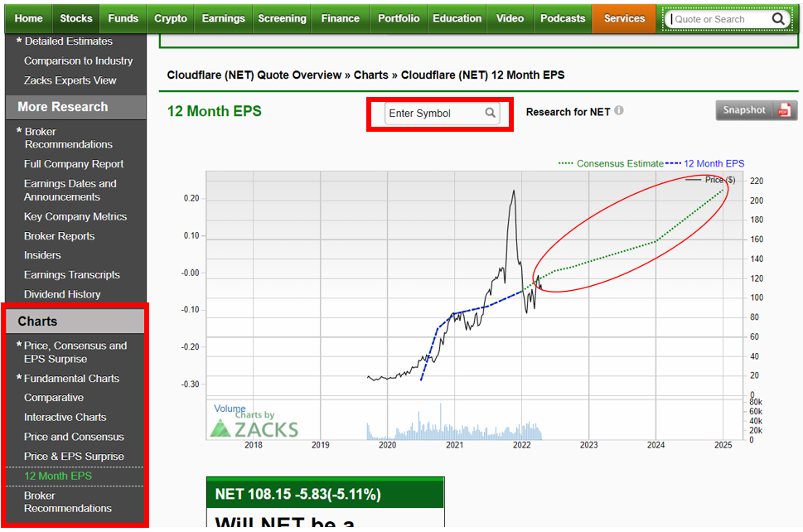Click Cloudflare (NET) Quote Overview breadcrumb
The height and width of the screenshot is (532, 803).
click(254, 75)
